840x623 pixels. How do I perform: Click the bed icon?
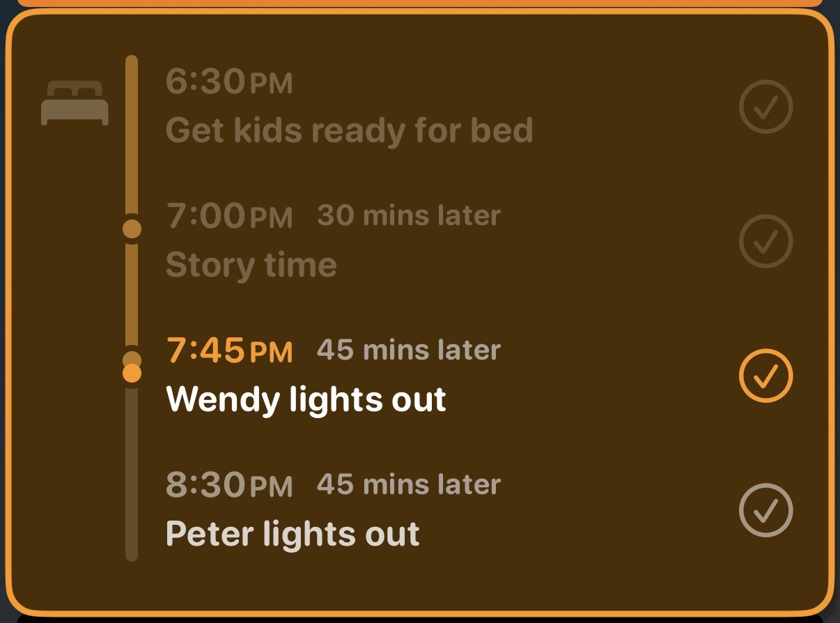[x=75, y=102]
